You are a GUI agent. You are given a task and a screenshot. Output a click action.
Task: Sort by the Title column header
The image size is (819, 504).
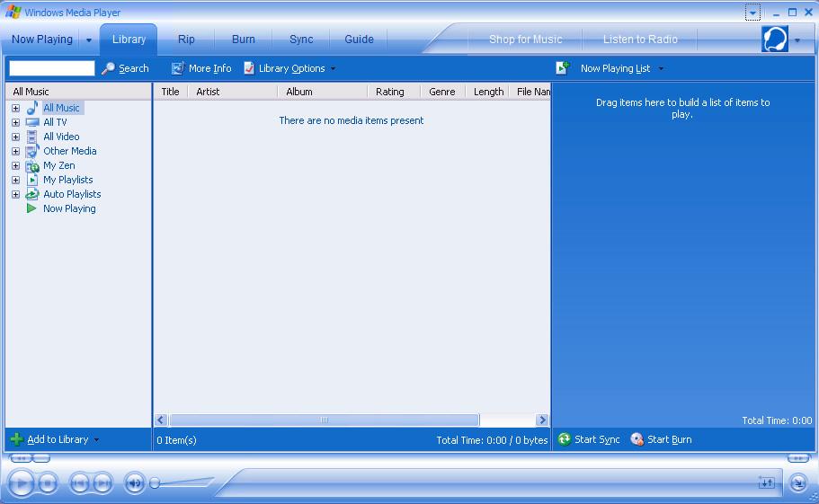(170, 92)
